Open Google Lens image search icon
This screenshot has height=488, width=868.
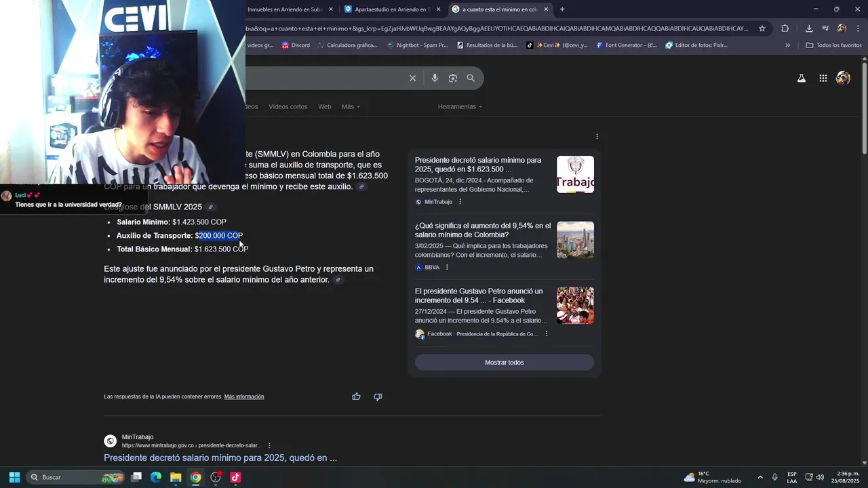pyautogui.click(x=453, y=78)
